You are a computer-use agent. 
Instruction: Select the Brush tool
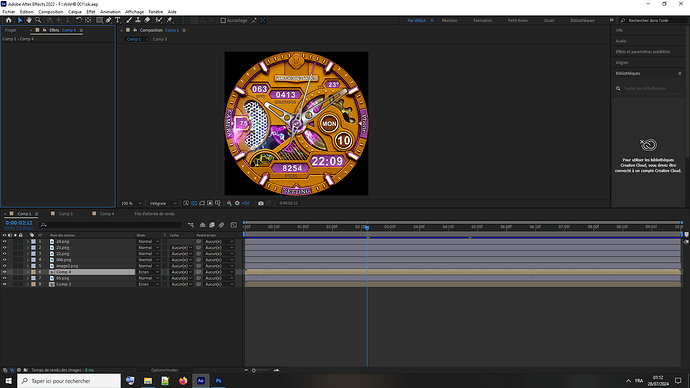129,20
